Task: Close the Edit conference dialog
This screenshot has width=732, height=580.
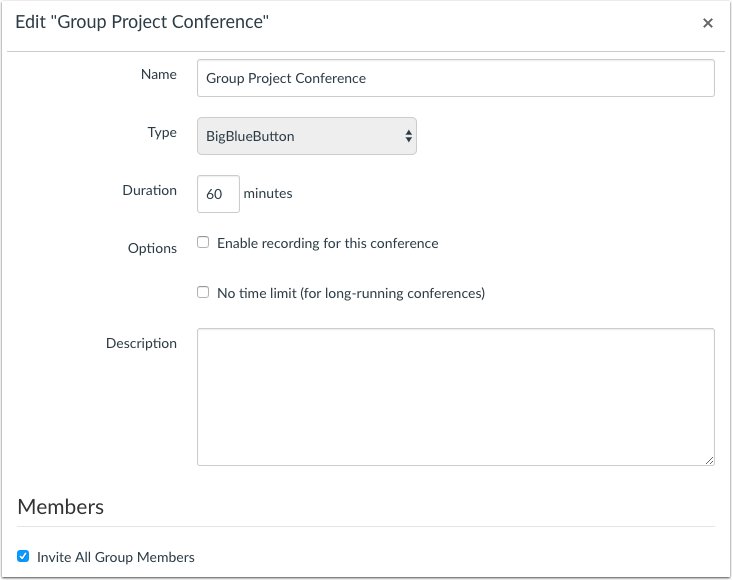Action: click(708, 23)
